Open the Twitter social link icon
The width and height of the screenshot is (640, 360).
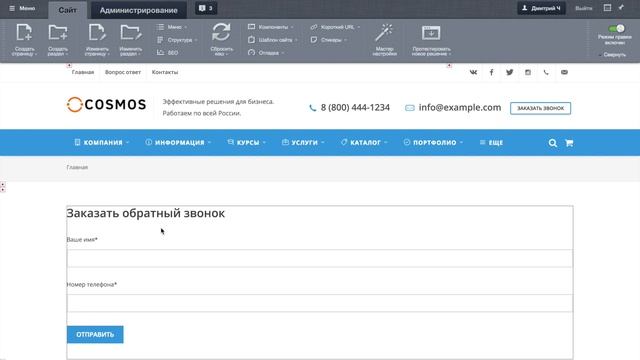click(x=509, y=72)
